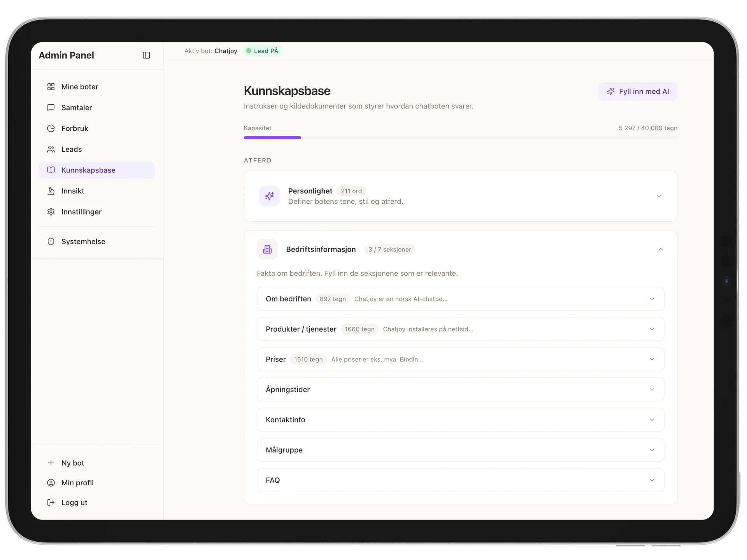Open Min profil in sidebar
Screen dimensions: 747x560
[77, 483]
